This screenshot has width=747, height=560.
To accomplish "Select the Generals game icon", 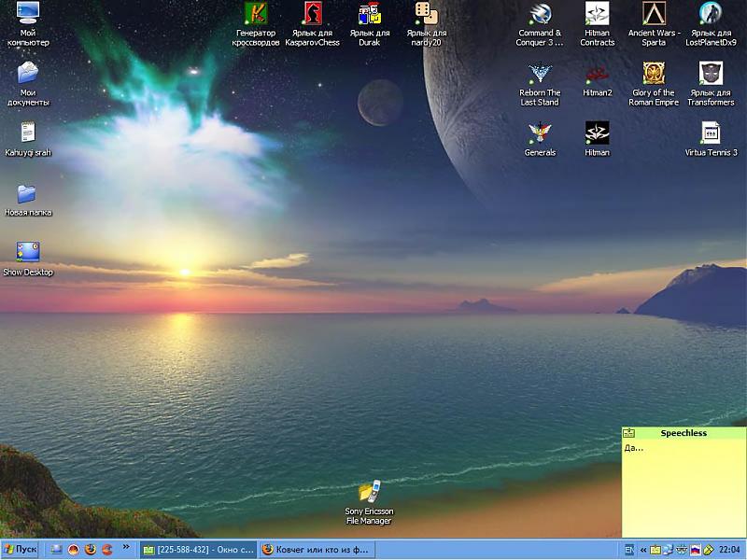I will [x=540, y=133].
